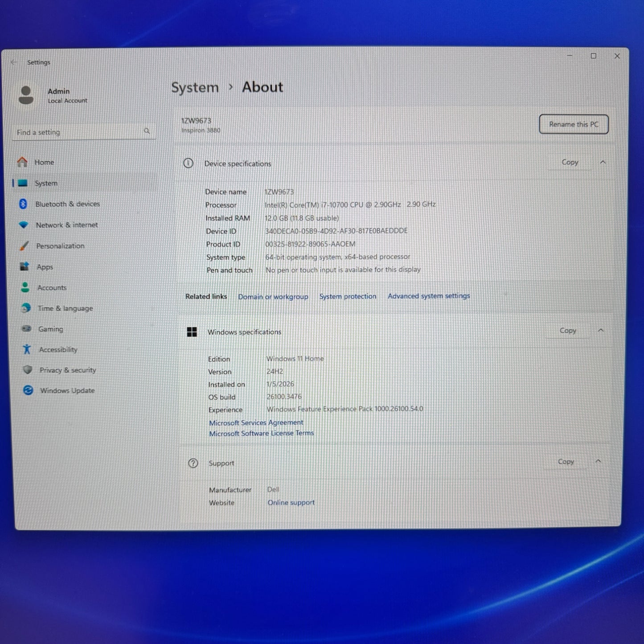Viewport: 644px width, 644px height.
Task: Open Advanced system settings link
Action: 428,296
